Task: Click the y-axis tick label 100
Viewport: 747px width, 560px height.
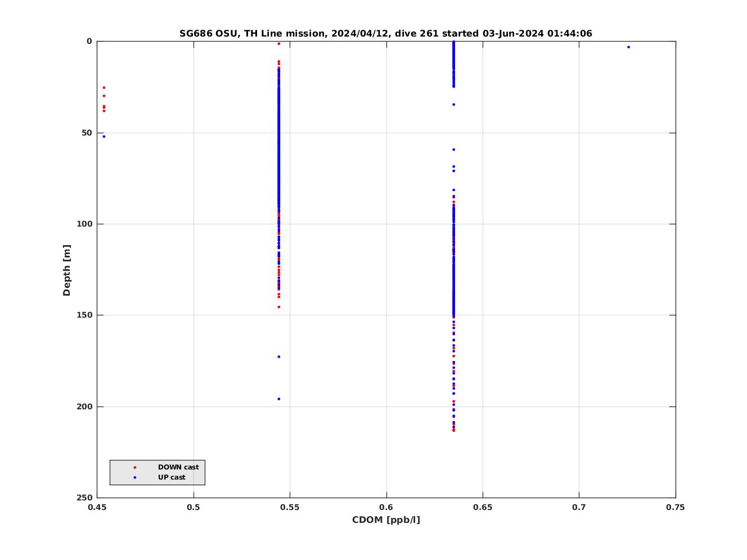Action: (x=85, y=224)
